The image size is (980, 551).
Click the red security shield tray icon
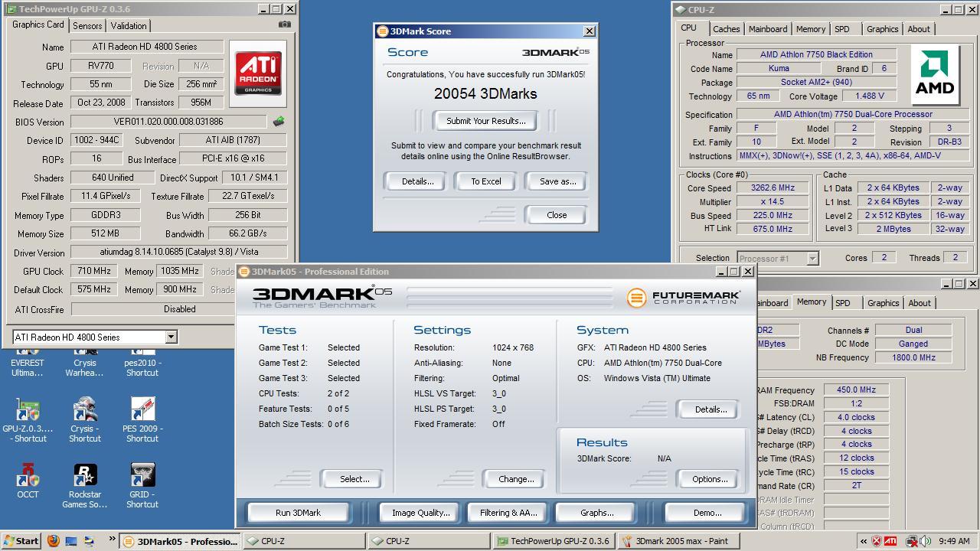(x=877, y=541)
